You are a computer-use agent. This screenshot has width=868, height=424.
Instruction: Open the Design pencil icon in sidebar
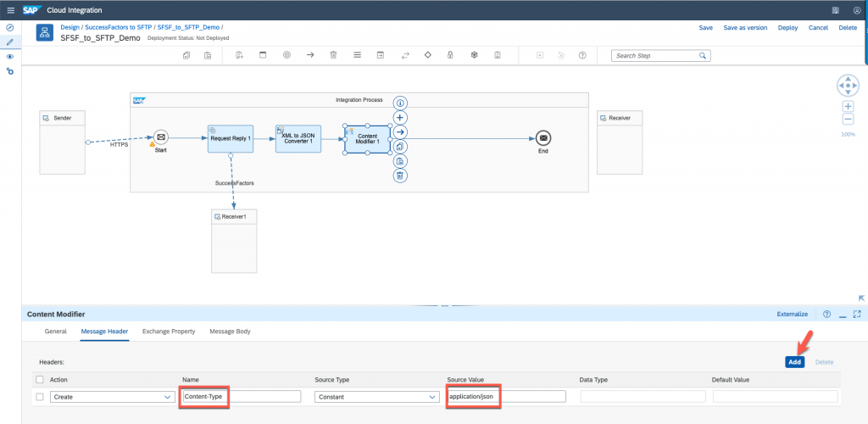click(x=9, y=42)
